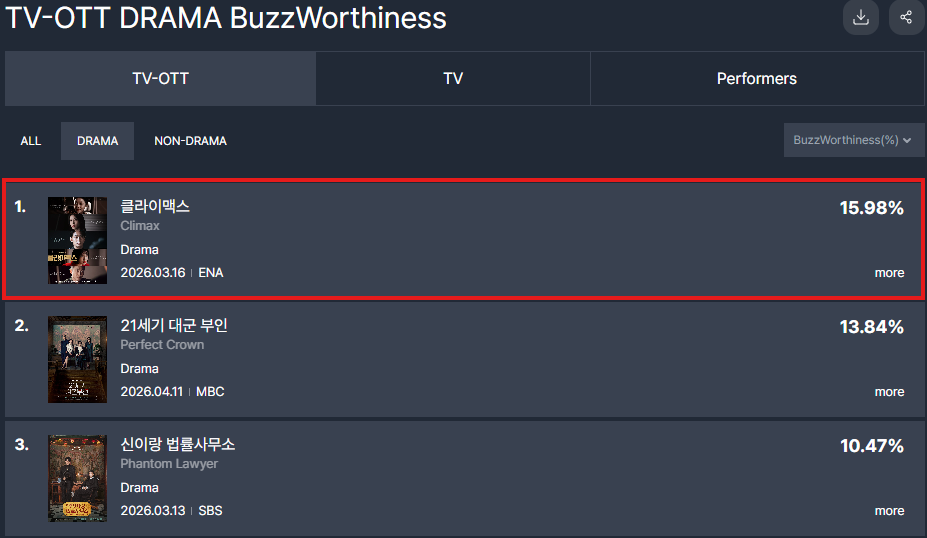Click 'more' for Perfect Crown entry
Viewport: 927px width, 538px height.
pyautogui.click(x=889, y=392)
